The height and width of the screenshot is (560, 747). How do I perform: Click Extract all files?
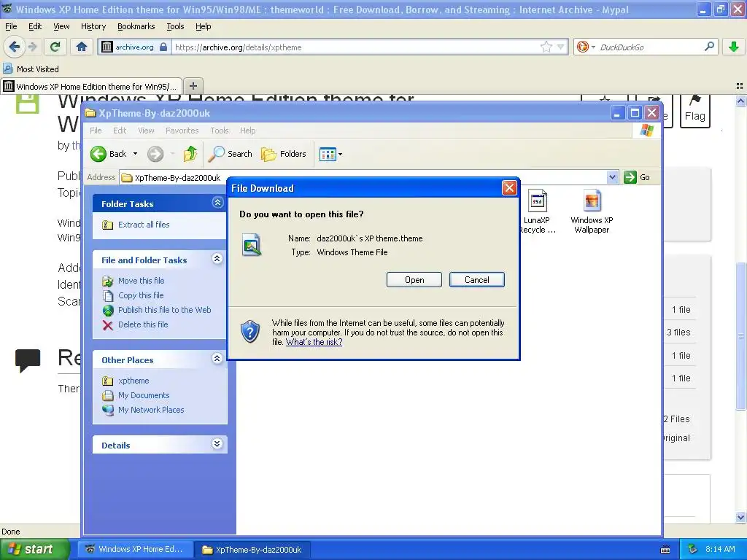point(144,225)
